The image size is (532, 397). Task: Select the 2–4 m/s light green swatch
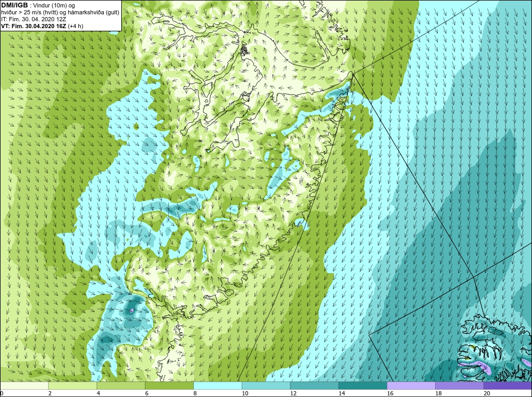point(72,385)
